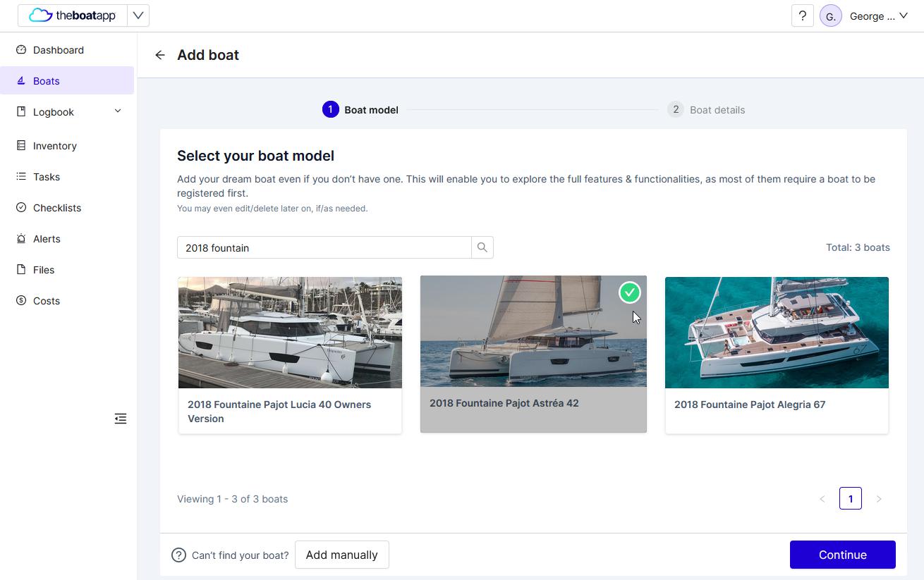Click the user avatar circle

pos(830,16)
